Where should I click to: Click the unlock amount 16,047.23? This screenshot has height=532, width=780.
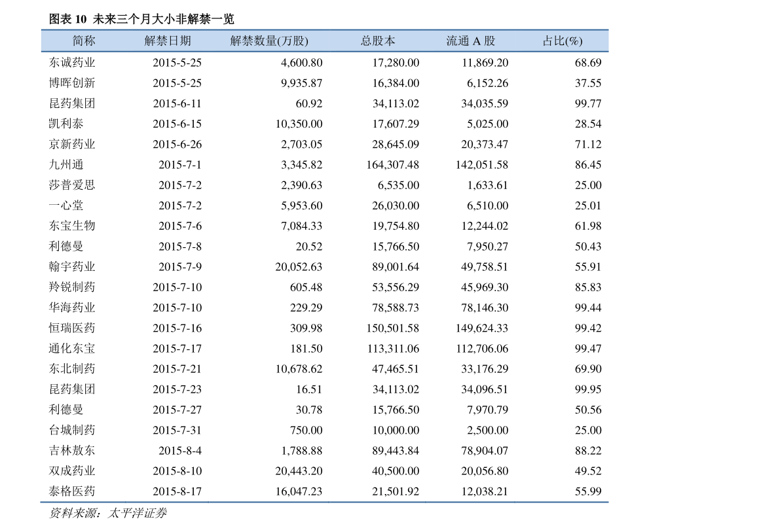point(299,491)
